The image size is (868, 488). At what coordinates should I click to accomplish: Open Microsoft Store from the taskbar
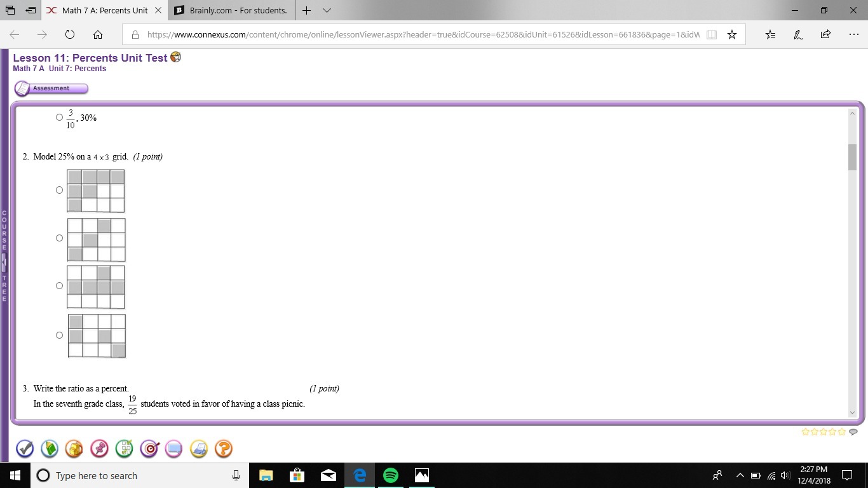(297, 475)
